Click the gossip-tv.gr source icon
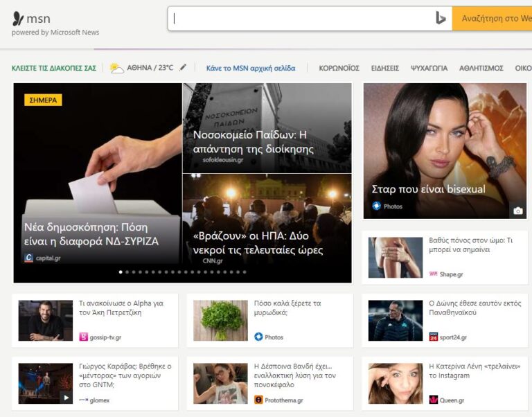This screenshot has height=417, width=532. point(83,337)
